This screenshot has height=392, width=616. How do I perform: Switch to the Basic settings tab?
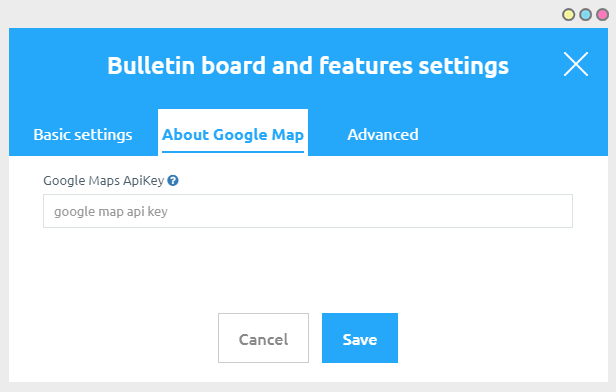coord(83,135)
